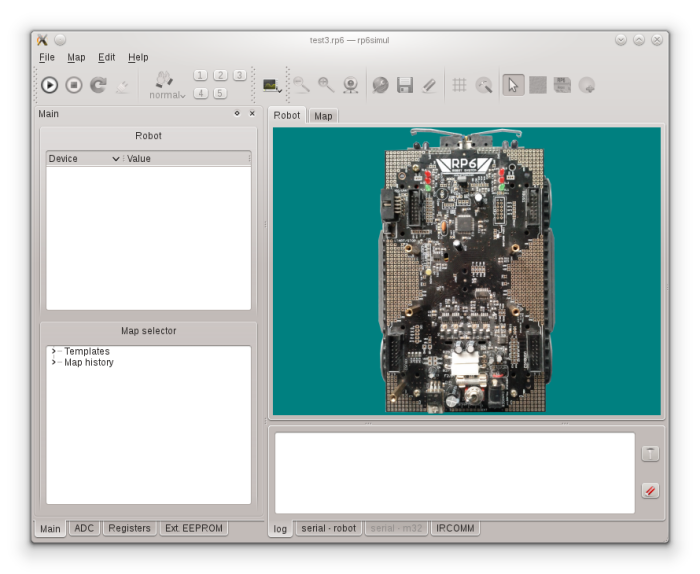Click the eraser clear icon
Screen dimensions: 700x574
click(429, 85)
